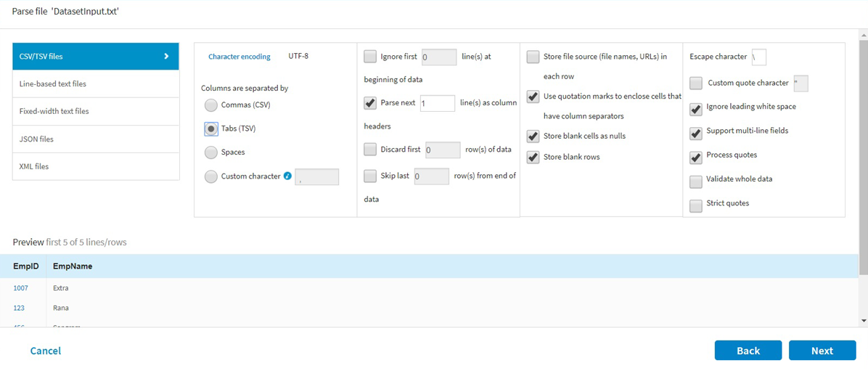Click the Cancel link
Viewport: 868px width, 371px height.
click(46, 351)
